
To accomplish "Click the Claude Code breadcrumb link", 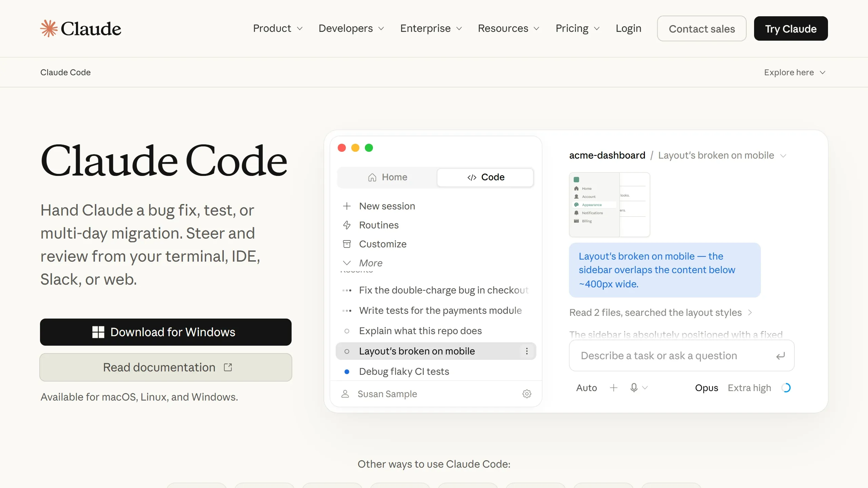I will click(65, 73).
